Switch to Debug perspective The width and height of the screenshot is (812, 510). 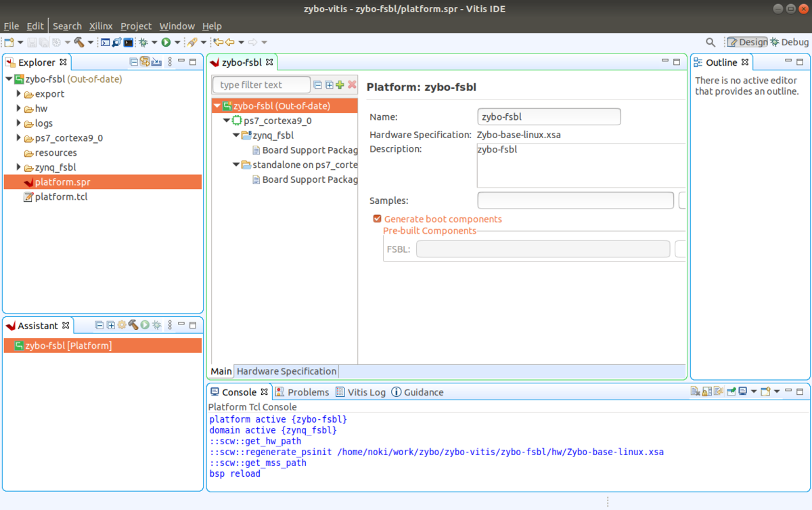789,42
